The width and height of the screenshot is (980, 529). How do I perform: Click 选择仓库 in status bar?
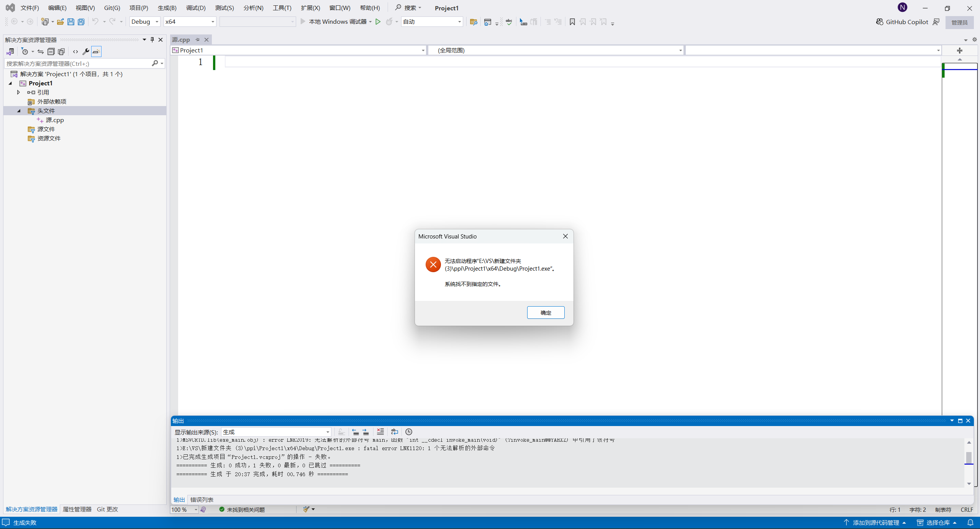coord(937,522)
